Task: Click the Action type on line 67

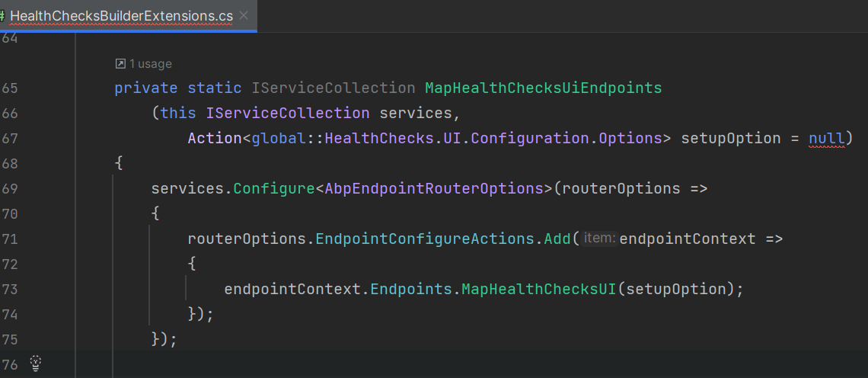Action: click(215, 138)
